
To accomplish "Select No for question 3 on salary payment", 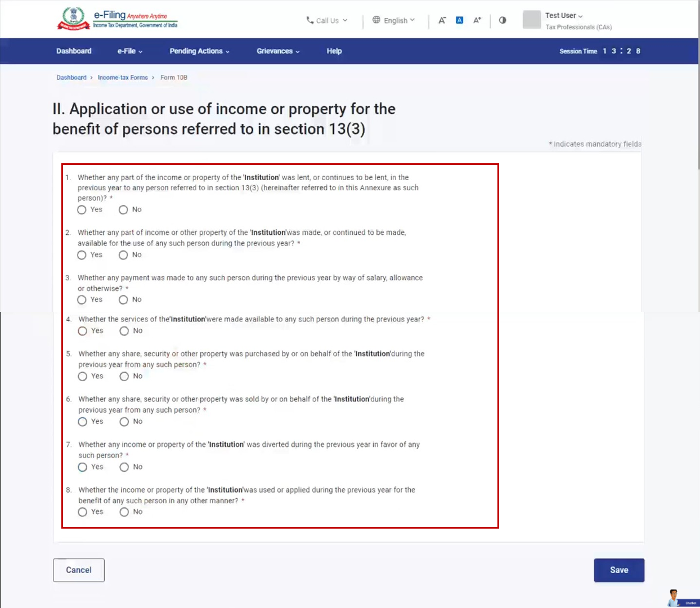I will [123, 300].
